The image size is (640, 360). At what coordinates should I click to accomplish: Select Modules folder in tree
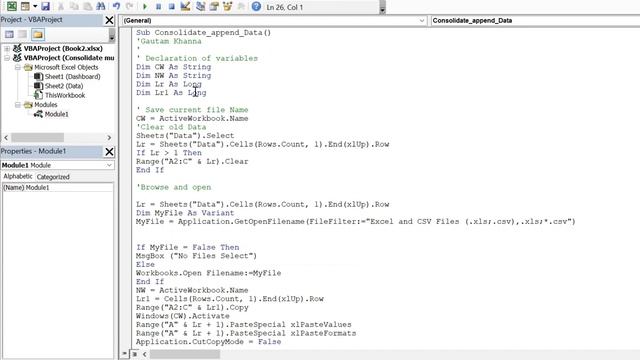coord(46,105)
